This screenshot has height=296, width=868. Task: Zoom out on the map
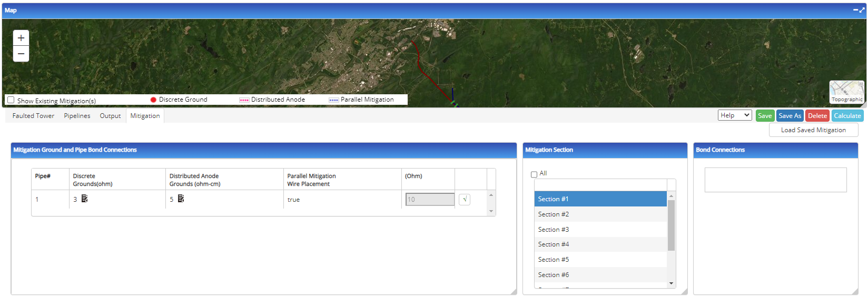tap(21, 54)
